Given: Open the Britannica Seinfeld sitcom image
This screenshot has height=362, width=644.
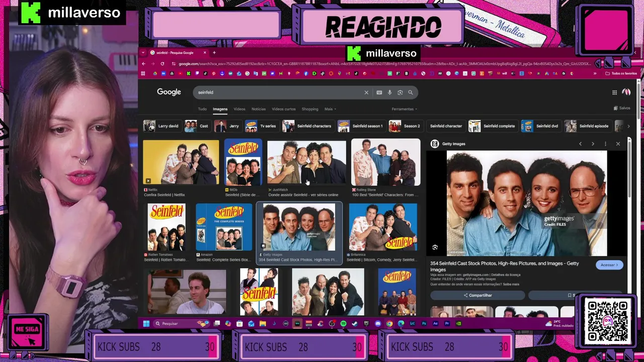Looking at the screenshot, I should [383, 227].
